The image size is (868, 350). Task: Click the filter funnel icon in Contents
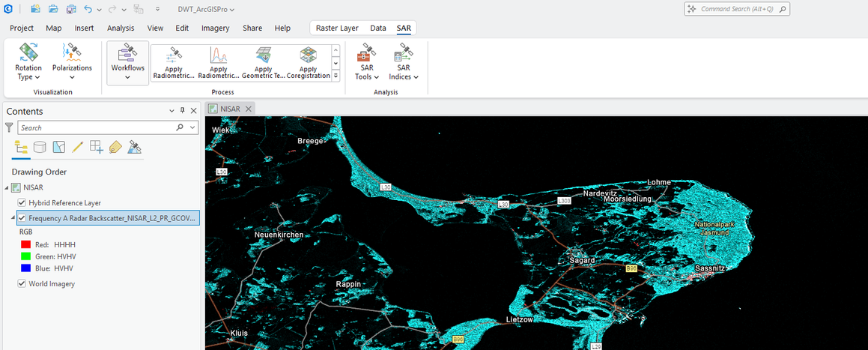tap(9, 127)
